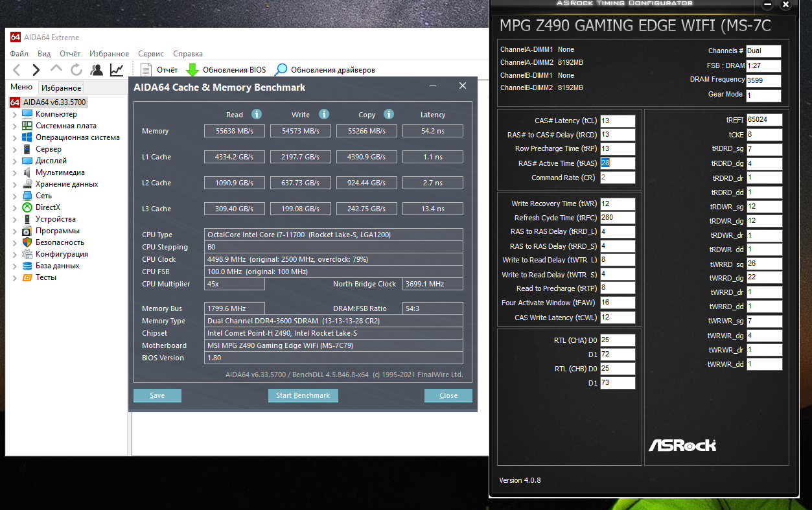812x510 pixels.
Task: Click the RAS# Active Time (tRAS) field
Action: click(x=618, y=163)
